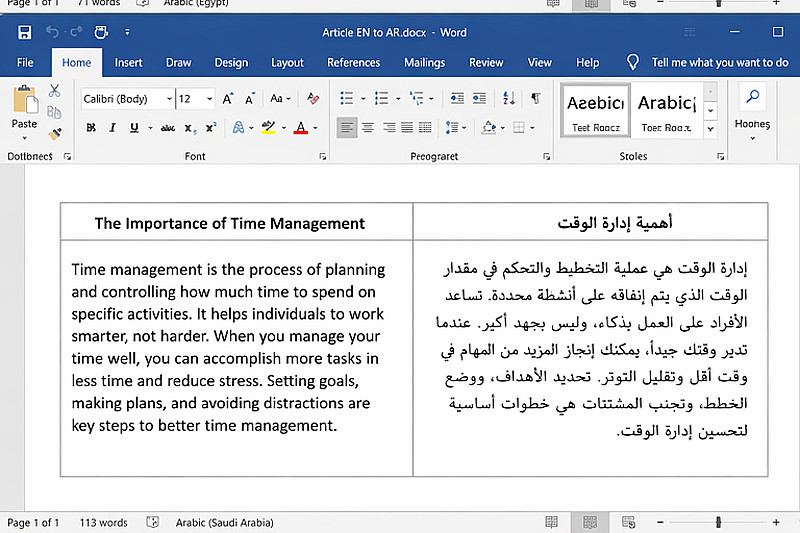The image size is (800, 533).
Task: Toggle Italic formatting
Action: pyautogui.click(x=112, y=128)
